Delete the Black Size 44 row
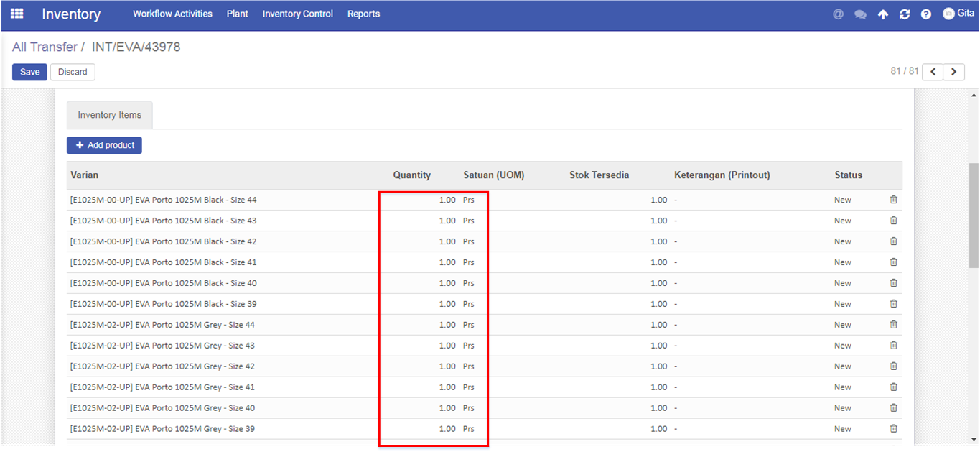980x452 pixels. tap(894, 200)
